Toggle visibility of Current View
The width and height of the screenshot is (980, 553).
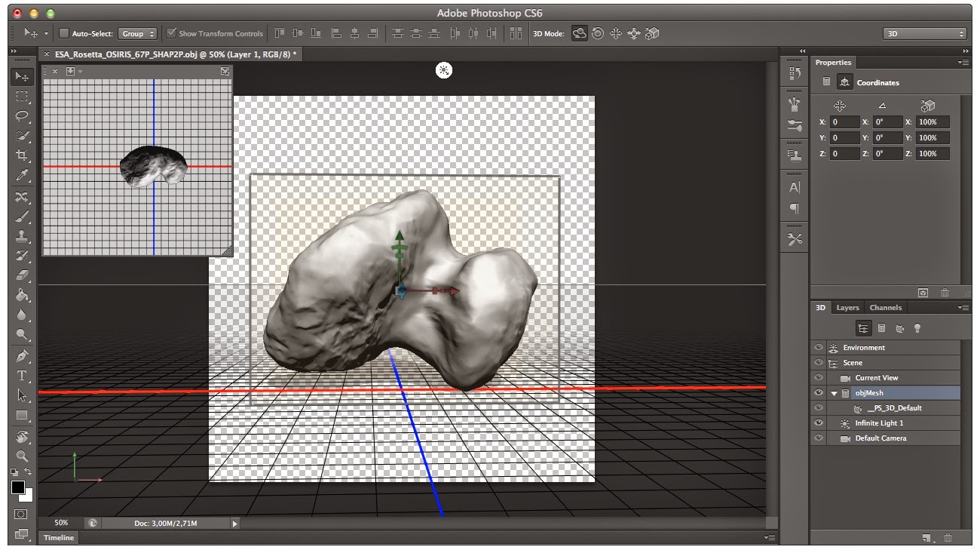[x=819, y=378]
